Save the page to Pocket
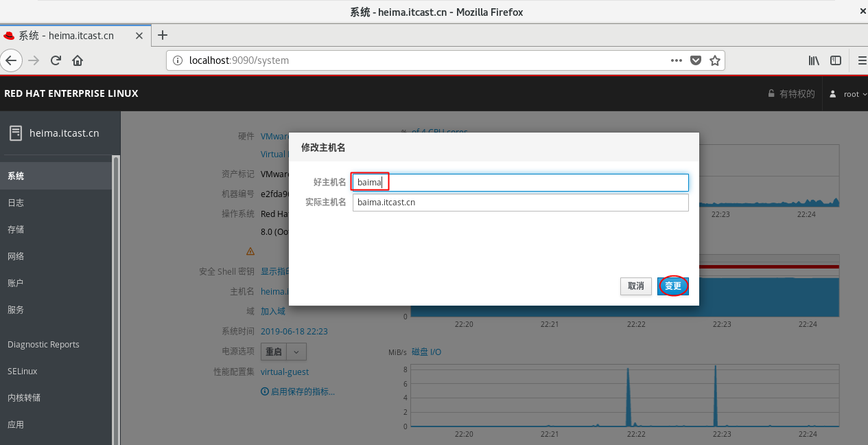Viewport: 868px width, 445px height. click(696, 60)
